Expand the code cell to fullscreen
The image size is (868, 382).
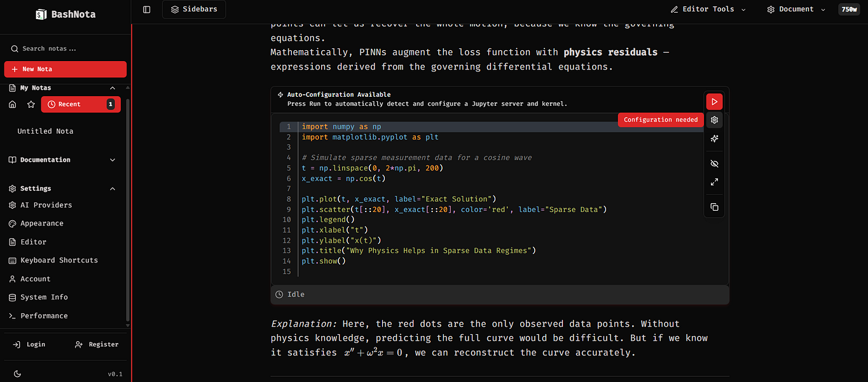[x=714, y=182]
